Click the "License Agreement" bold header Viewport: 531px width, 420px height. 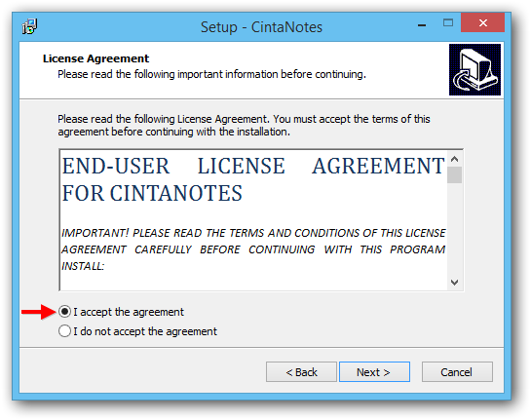(x=95, y=58)
